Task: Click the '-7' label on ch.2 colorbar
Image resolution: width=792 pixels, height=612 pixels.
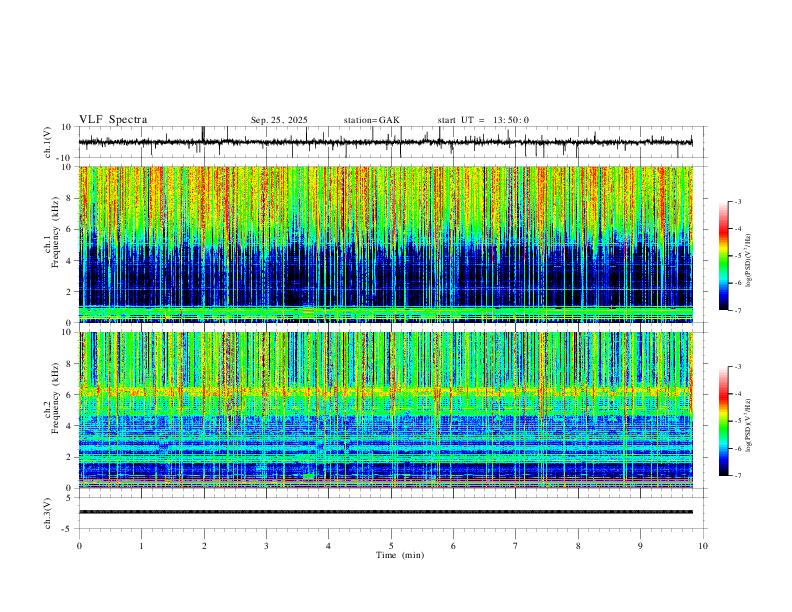Action: click(737, 476)
